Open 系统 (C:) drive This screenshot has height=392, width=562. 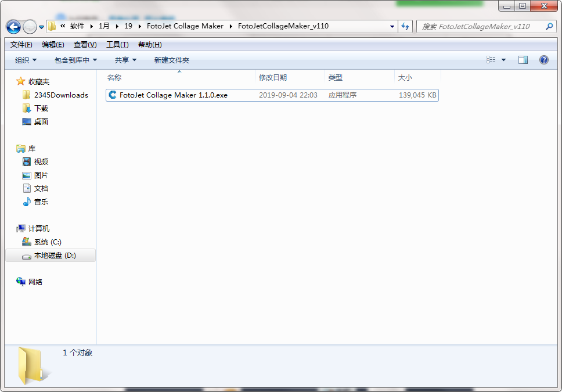48,242
